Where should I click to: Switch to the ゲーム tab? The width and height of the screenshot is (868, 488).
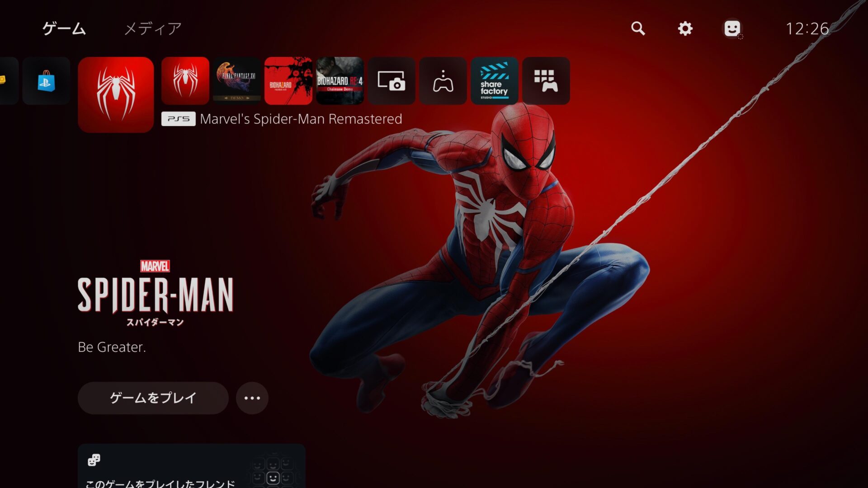pos(64,28)
